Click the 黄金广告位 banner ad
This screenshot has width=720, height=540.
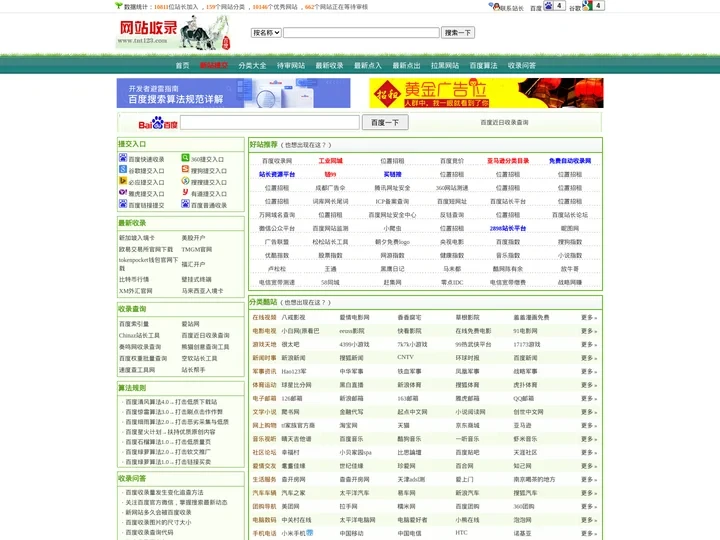[486, 93]
